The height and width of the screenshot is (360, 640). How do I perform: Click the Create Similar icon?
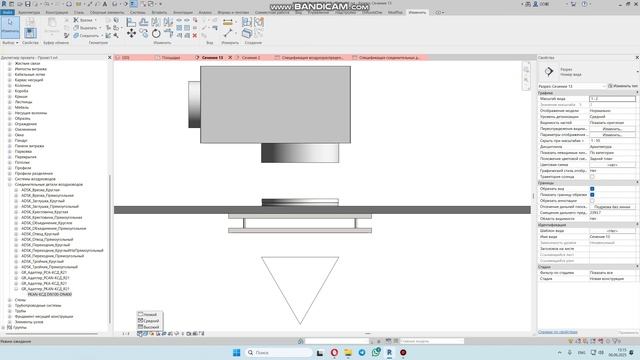click(247, 33)
